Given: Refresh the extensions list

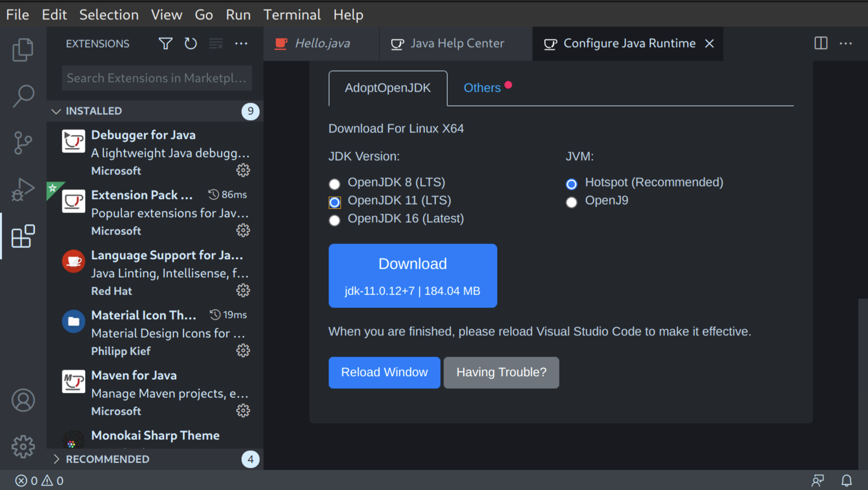Looking at the screenshot, I should [x=191, y=44].
